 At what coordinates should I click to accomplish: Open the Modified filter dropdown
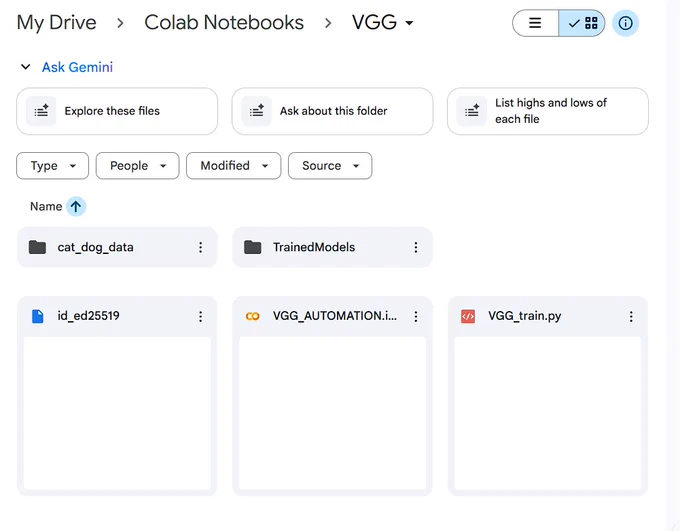coord(234,166)
